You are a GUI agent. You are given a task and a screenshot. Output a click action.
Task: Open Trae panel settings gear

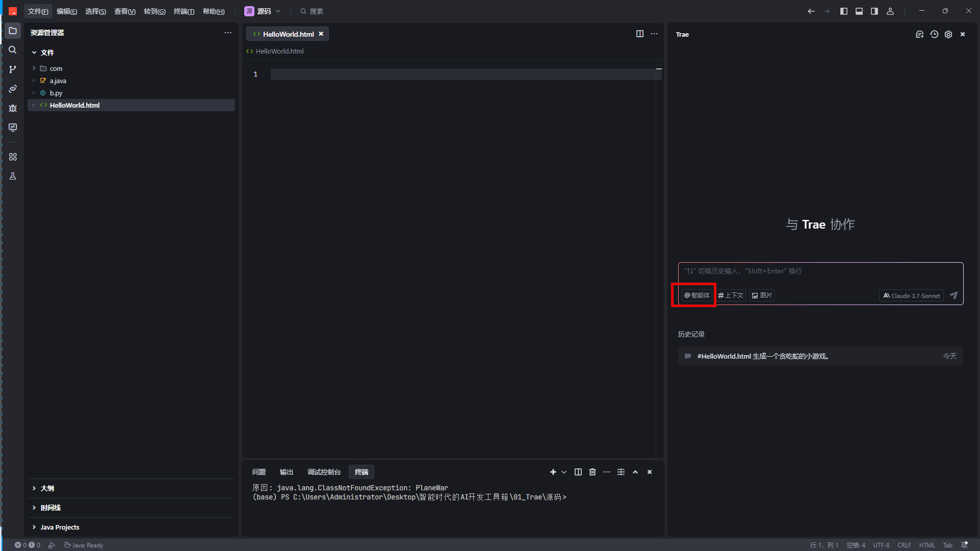click(x=948, y=34)
